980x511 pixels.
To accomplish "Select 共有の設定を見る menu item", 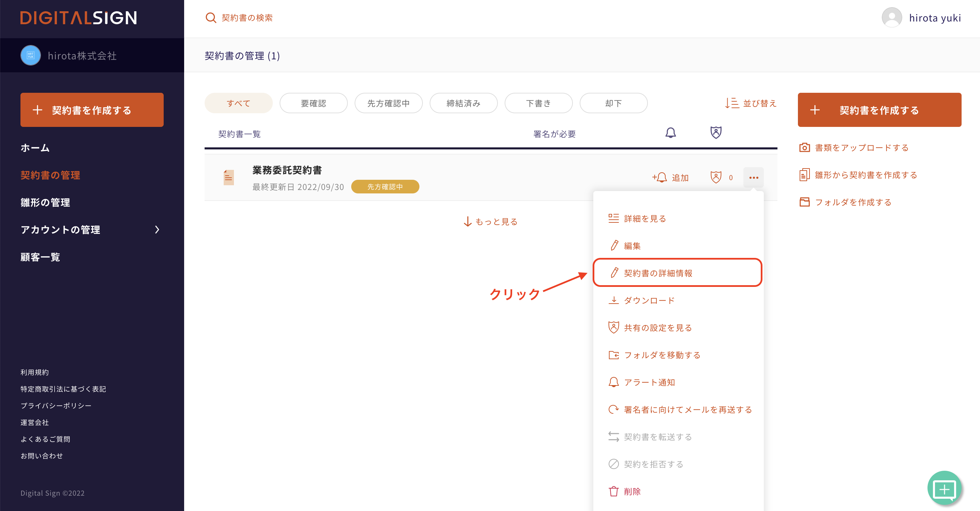I will [678, 327].
